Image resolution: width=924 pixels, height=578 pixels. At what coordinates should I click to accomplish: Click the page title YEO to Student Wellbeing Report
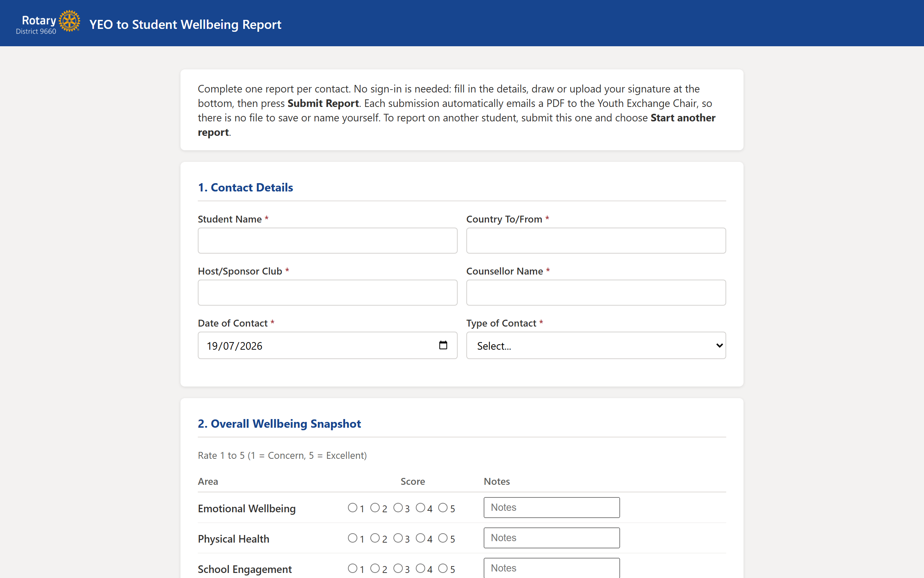[185, 25]
